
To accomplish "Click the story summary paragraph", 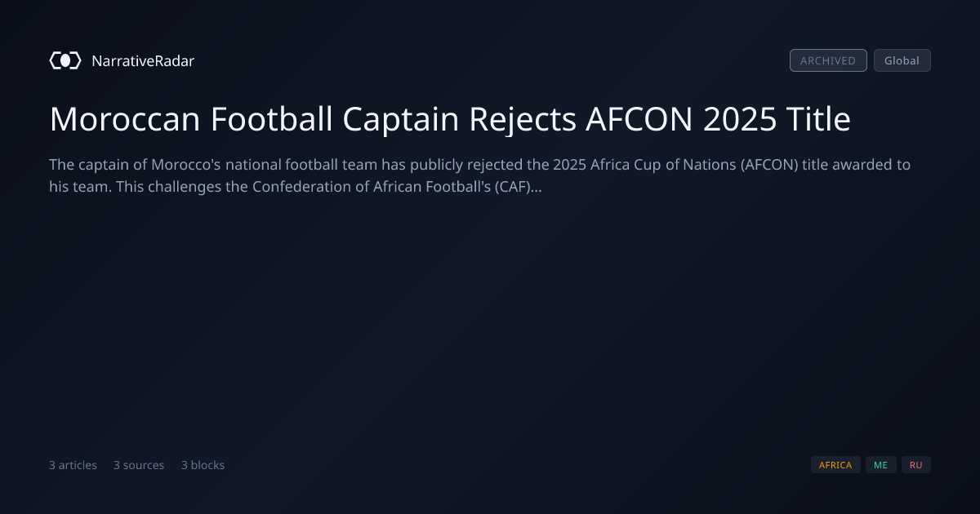I will 480,175.
